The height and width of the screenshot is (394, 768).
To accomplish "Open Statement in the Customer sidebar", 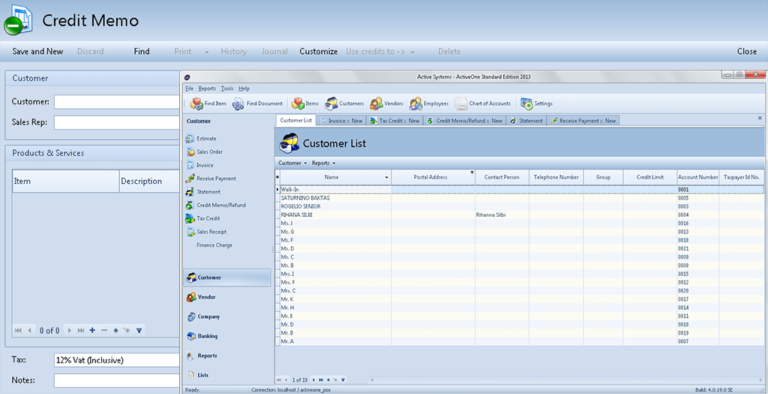I will pyautogui.click(x=203, y=192).
